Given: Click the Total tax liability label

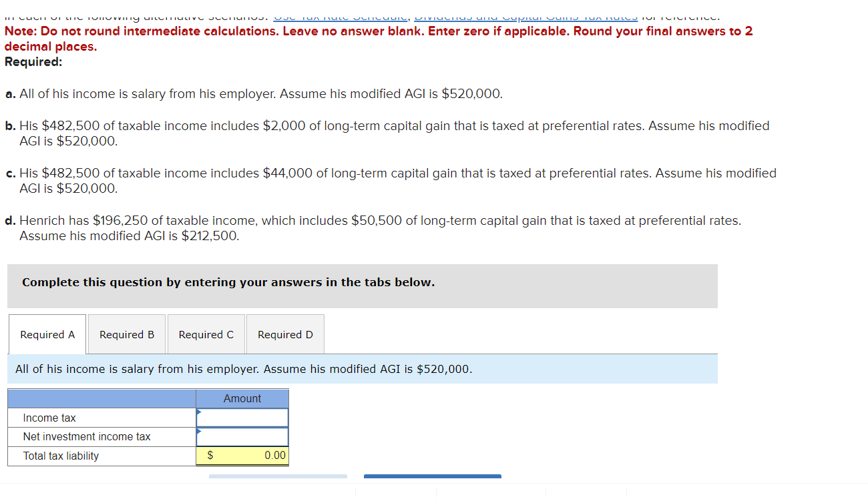Looking at the screenshot, I should tap(61, 456).
